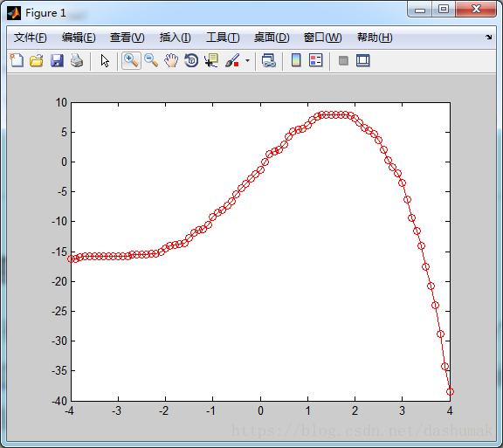Activate the Pan hand tool
The height and width of the screenshot is (448, 503).
click(171, 60)
